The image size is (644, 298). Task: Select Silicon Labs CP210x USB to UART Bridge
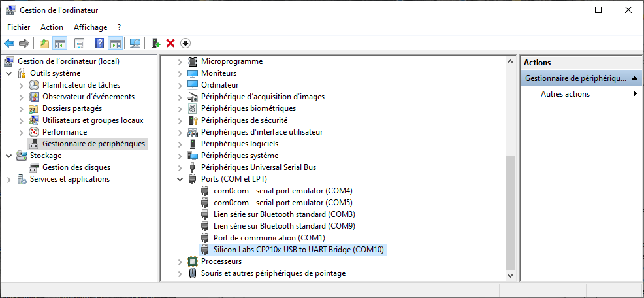click(299, 250)
